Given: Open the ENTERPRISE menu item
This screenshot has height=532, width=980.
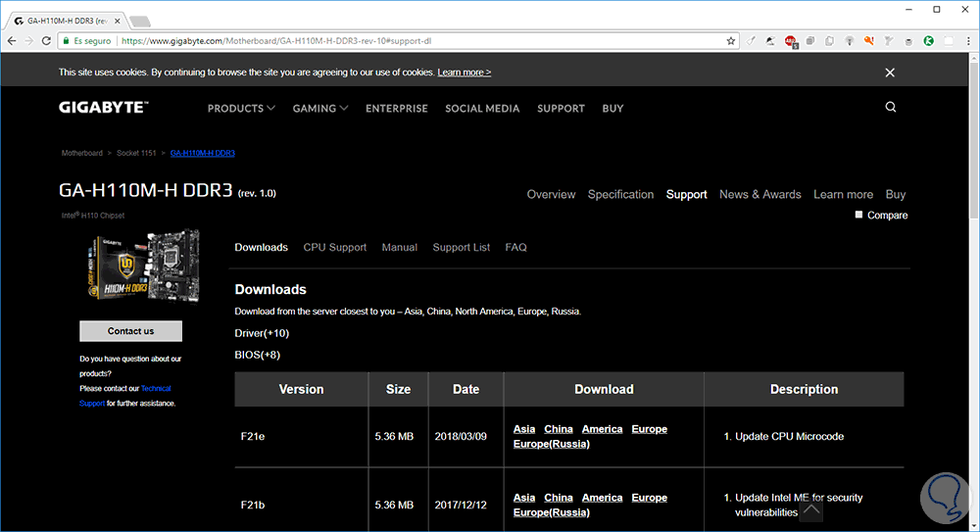Looking at the screenshot, I should (x=397, y=108).
